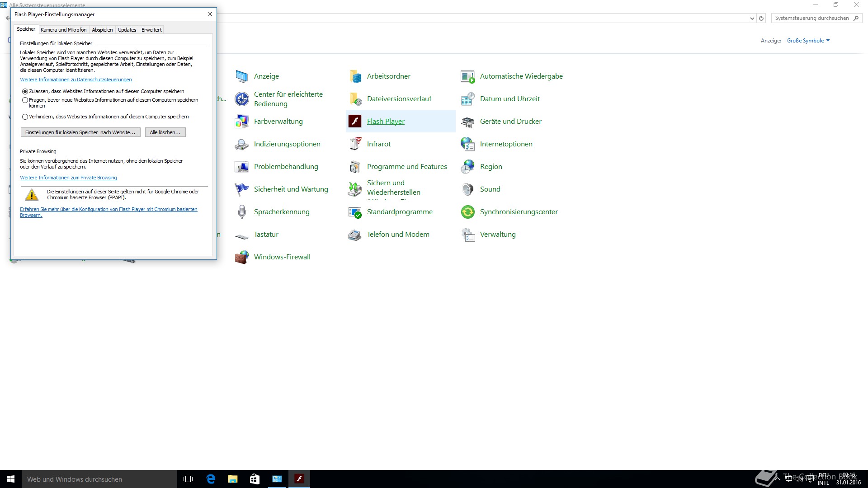Screen dimensions: 868x488
Task: Open the Region icon
Action: [x=468, y=167]
